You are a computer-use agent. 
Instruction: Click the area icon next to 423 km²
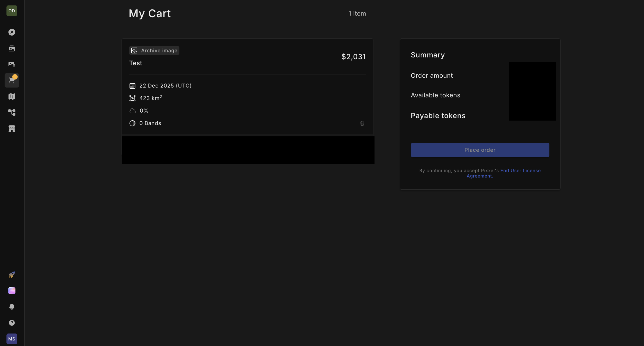pos(132,98)
